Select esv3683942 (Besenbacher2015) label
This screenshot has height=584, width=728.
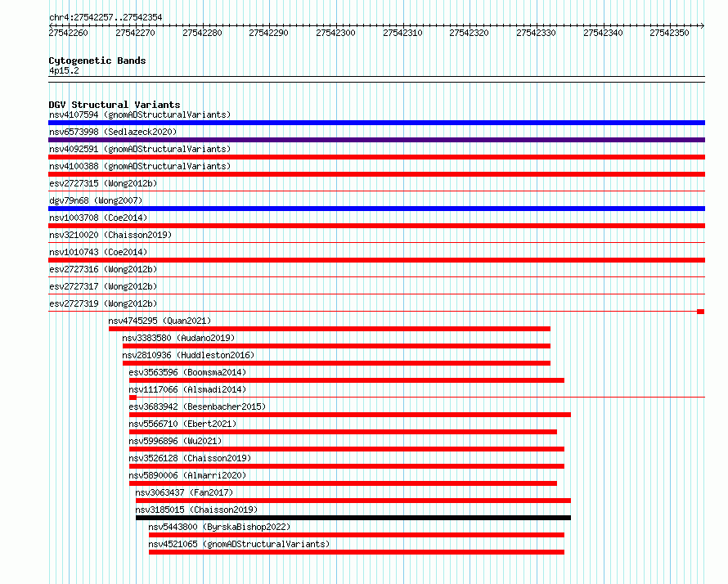197,407
